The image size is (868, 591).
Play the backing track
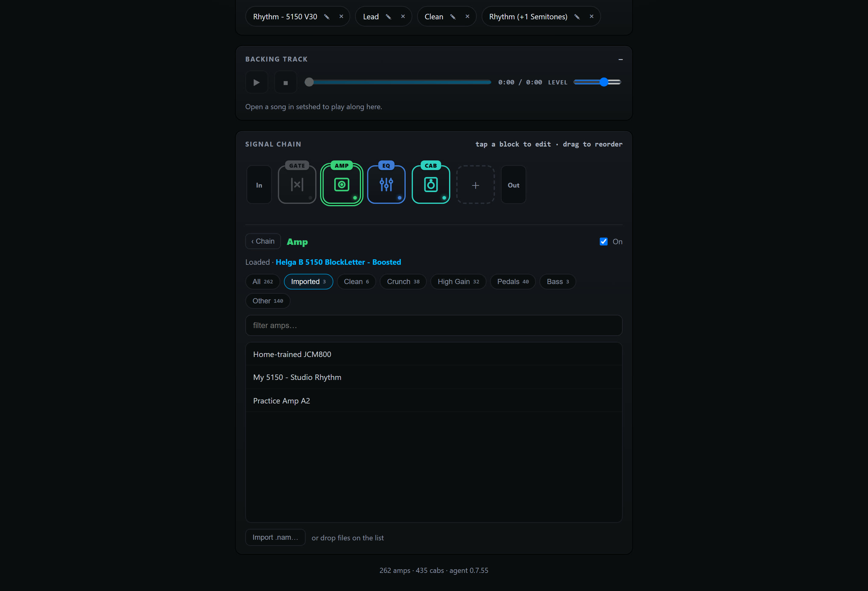coord(256,82)
